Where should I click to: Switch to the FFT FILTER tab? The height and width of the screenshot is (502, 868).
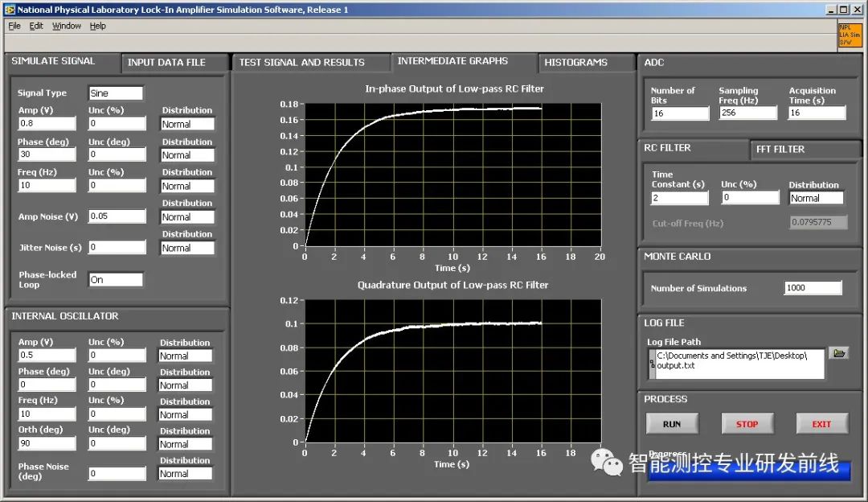click(805, 149)
